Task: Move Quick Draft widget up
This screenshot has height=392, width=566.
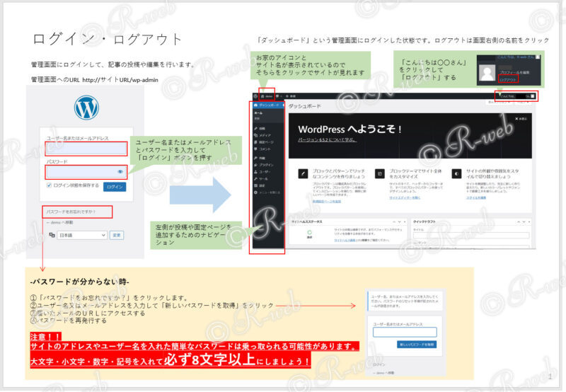Action: tap(519, 221)
